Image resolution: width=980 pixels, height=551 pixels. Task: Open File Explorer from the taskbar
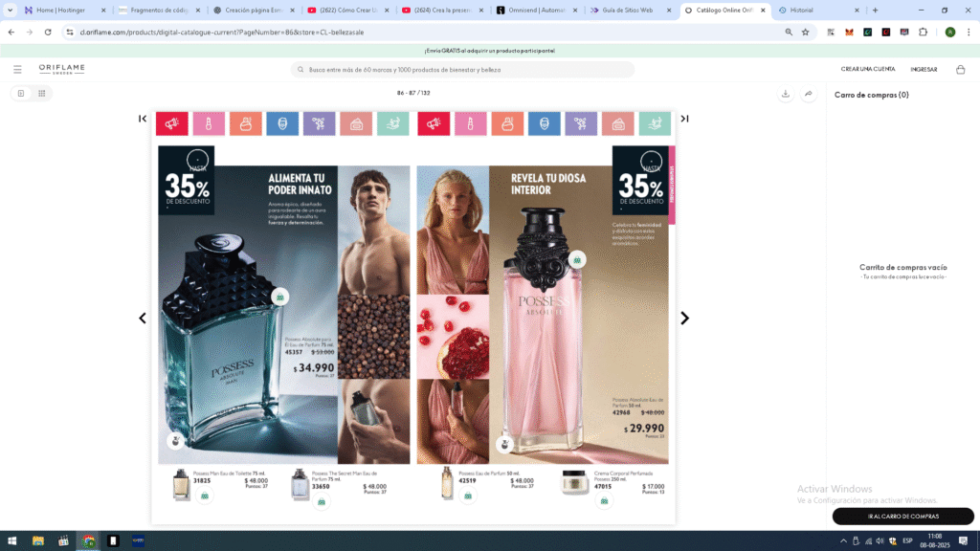[x=38, y=541]
